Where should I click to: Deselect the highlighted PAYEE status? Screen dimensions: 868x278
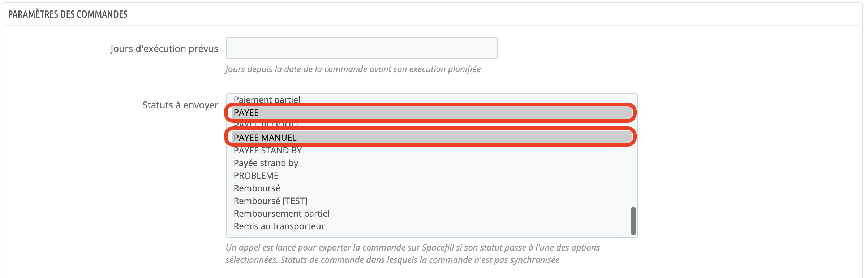(246, 113)
